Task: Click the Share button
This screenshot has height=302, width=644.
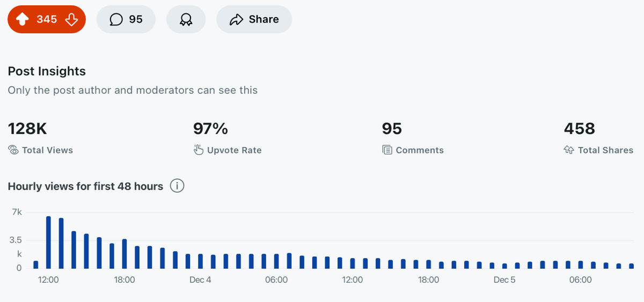Action: click(x=254, y=19)
